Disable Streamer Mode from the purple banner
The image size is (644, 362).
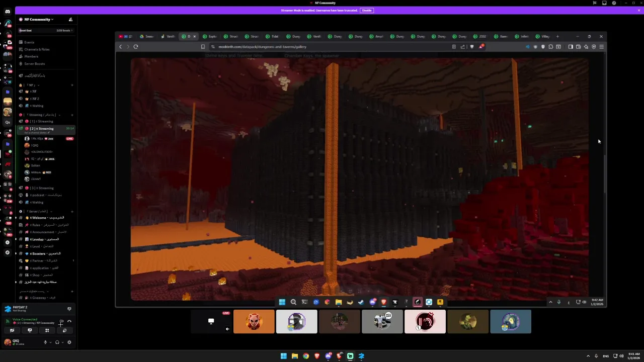tap(366, 10)
